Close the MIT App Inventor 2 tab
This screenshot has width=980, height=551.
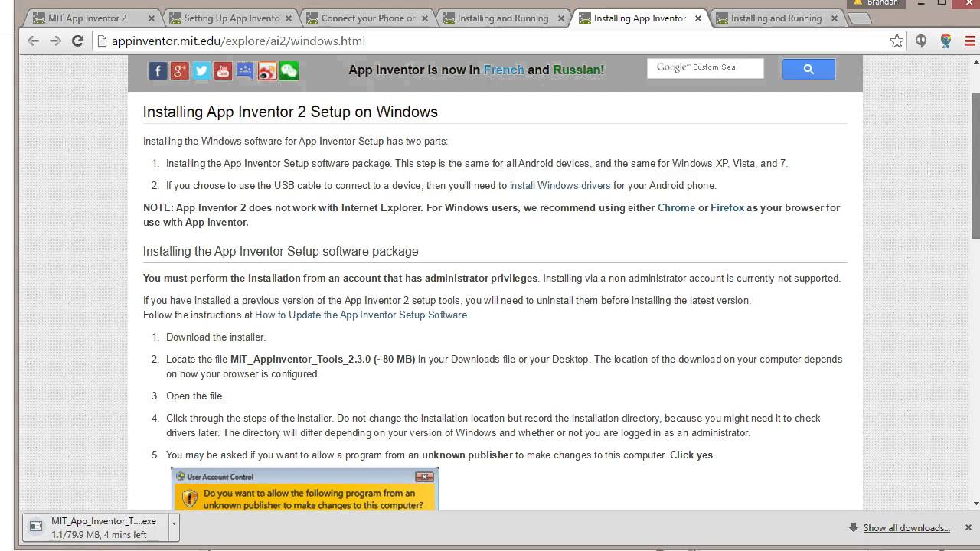tap(151, 18)
